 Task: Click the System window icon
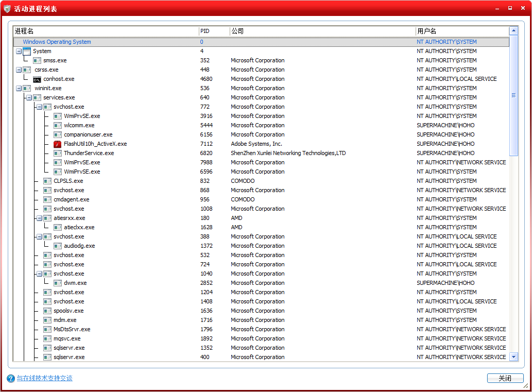click(27, 51)
